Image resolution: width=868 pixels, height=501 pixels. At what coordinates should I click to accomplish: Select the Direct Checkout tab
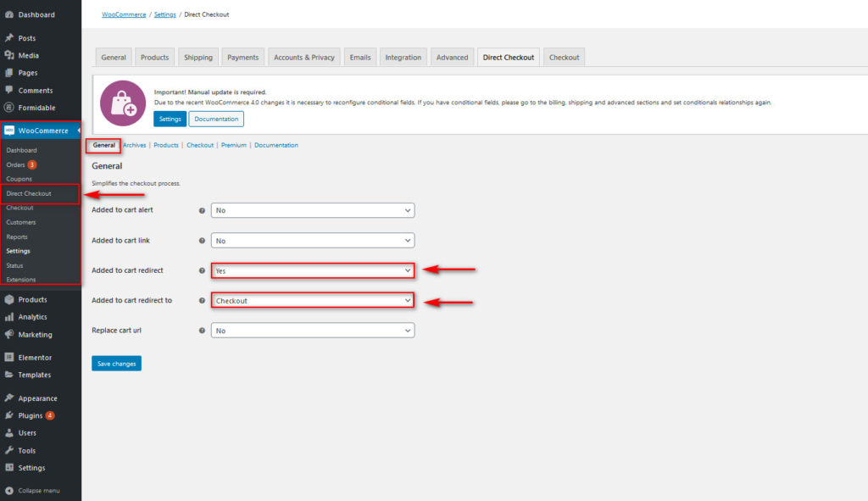(509, 57)
